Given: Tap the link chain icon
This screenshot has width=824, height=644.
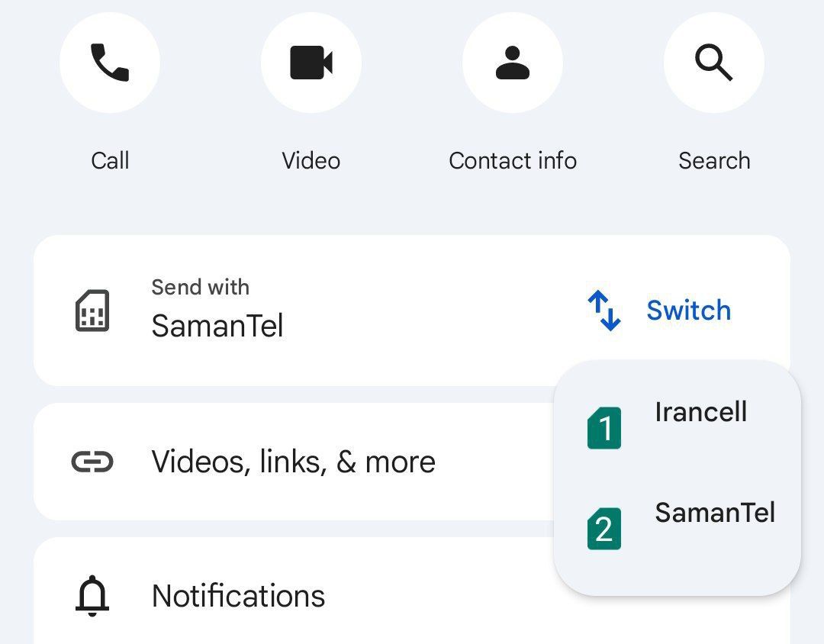Looking at the screenshot, I should tap(92, 462).
